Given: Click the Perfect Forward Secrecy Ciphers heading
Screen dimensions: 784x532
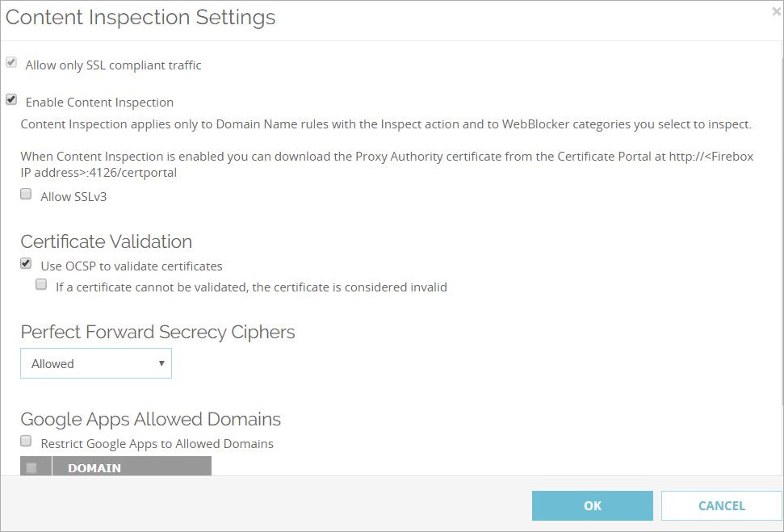Looking at the screenshot, I should (157, 332).
